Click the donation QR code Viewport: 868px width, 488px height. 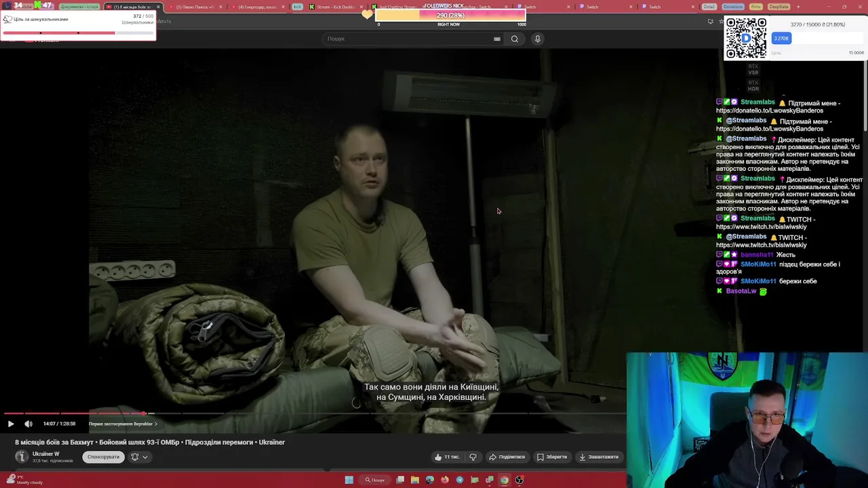click(x=746, y=38)
